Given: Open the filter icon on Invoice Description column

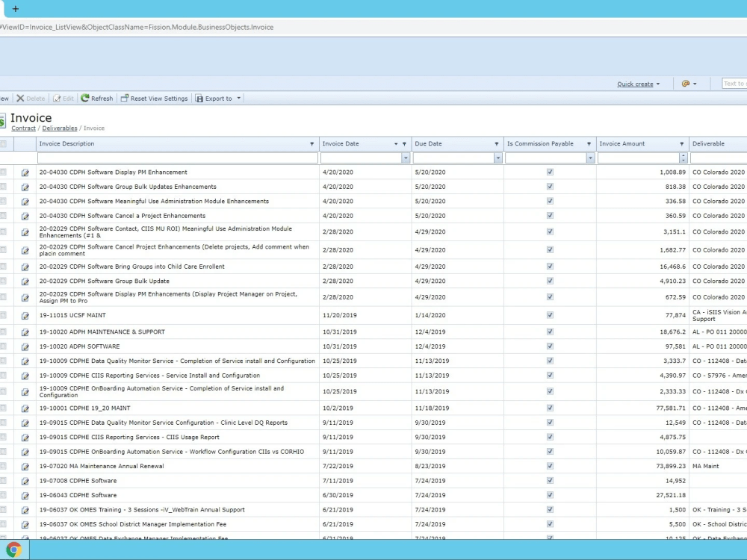Looking at the screenshot, I should pos(312,143).
